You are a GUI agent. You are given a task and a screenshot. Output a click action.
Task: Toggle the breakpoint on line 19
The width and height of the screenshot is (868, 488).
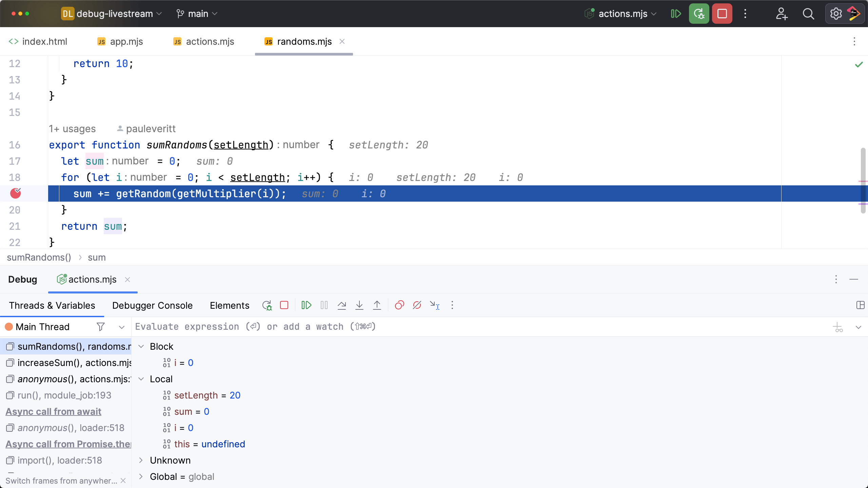[16, 194]
